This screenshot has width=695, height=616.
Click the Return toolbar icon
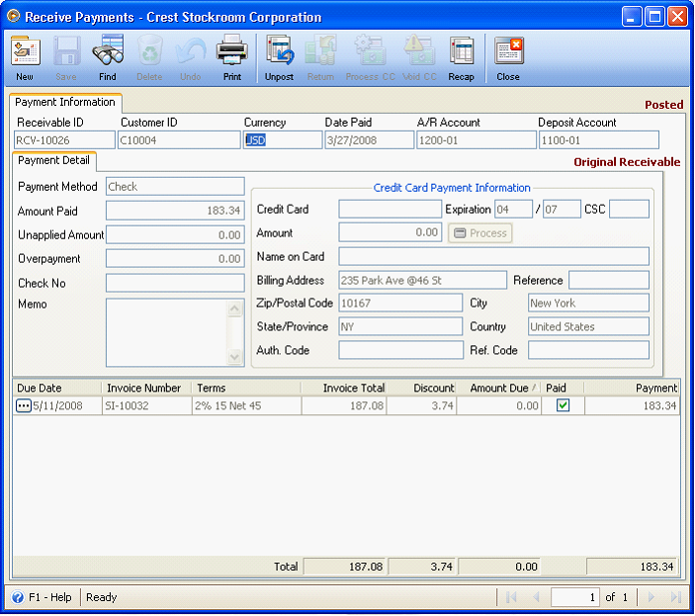(321, 51)
